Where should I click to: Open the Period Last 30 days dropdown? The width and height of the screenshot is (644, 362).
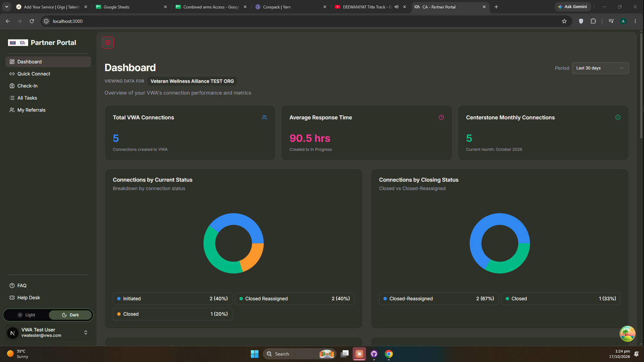(600, 68)
